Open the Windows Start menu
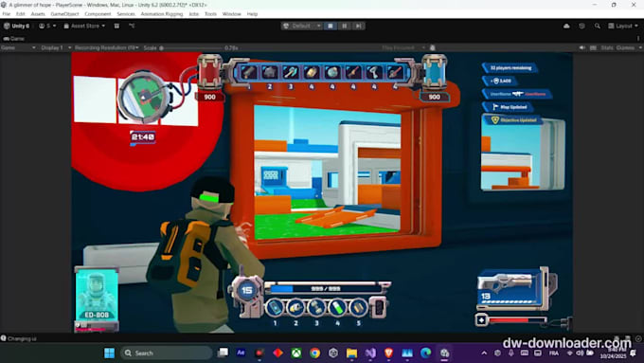The image size is (644, 363). [109, 354]
